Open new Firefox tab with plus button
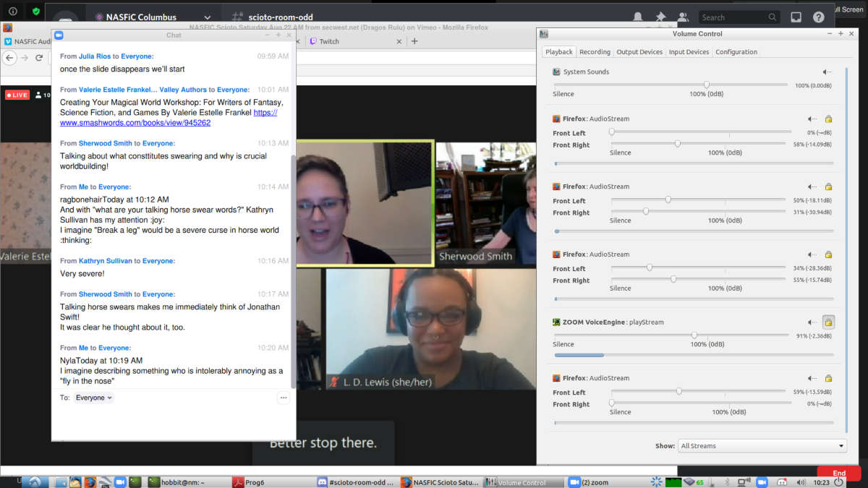 click(x=414, y=41)
